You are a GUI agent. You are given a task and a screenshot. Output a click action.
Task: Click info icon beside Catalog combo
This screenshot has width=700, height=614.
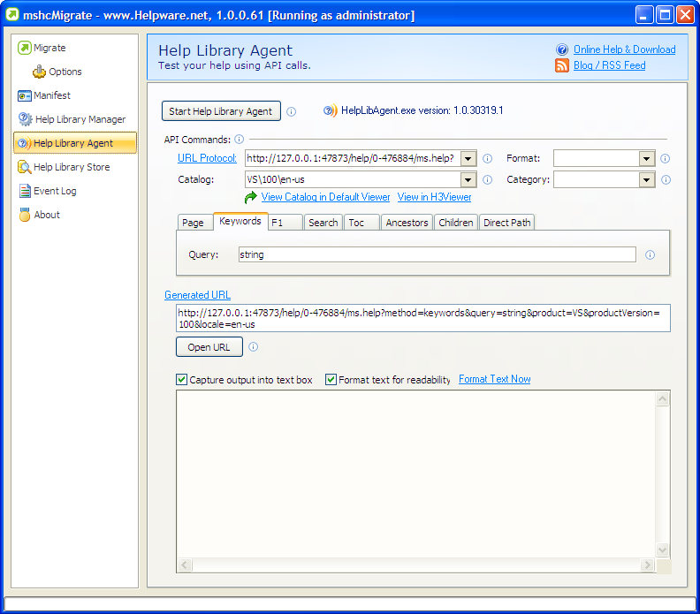(x=488, y=179)
